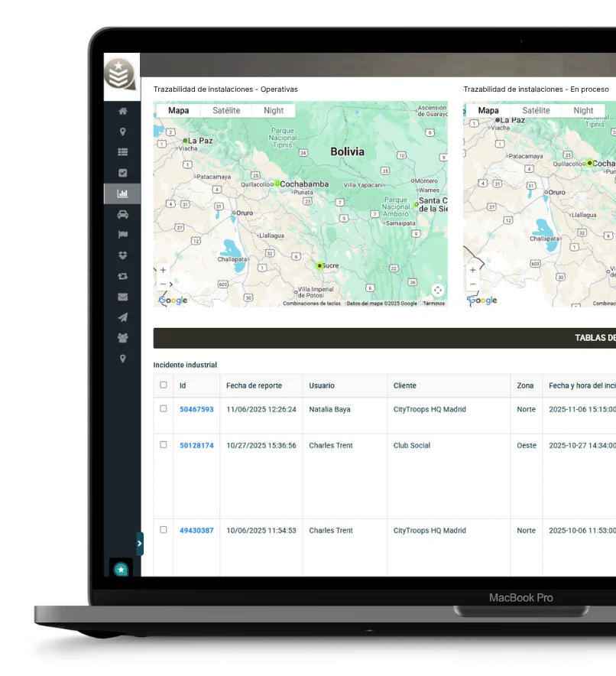
Task: Select the bar chart reports sidebar icon
Action: click(x=123, y=193)
